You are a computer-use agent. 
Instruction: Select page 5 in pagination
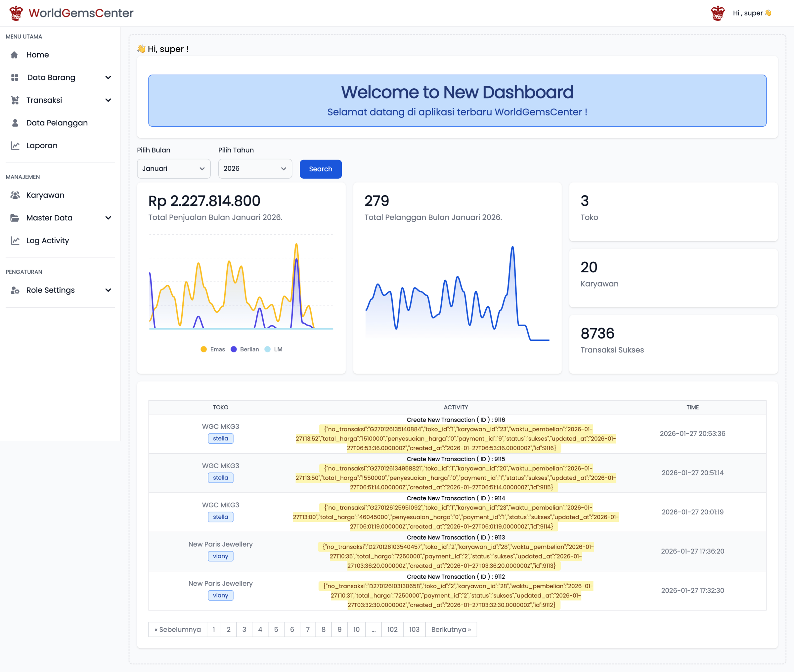click(276, 629)
